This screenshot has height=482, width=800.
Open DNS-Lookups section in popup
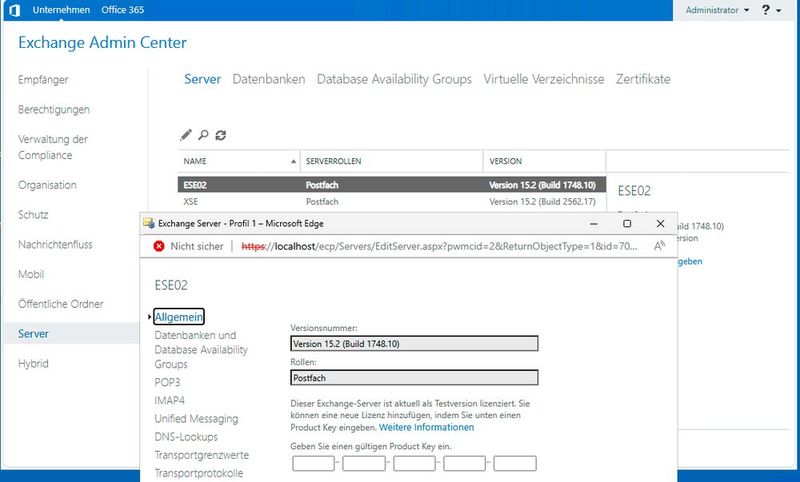pos(186,437)
